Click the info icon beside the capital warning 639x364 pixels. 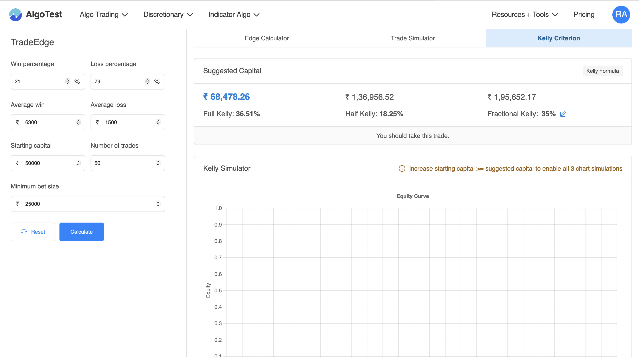402,168
